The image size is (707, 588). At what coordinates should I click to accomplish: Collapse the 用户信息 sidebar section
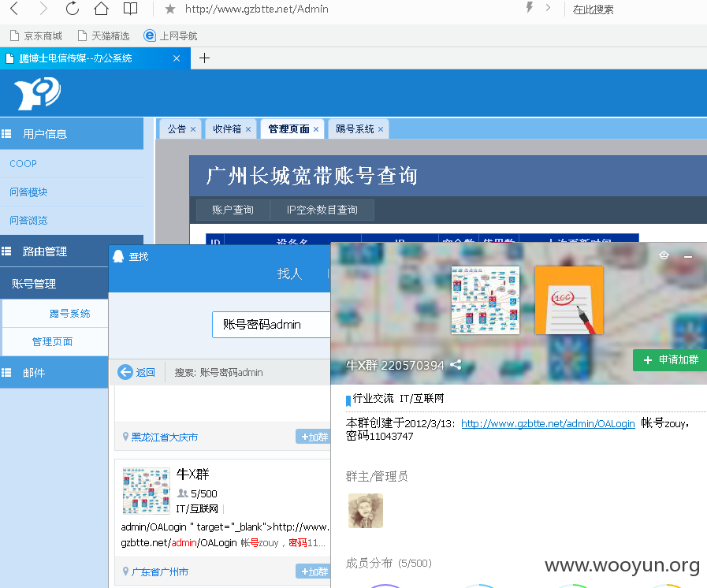(72, 134)
